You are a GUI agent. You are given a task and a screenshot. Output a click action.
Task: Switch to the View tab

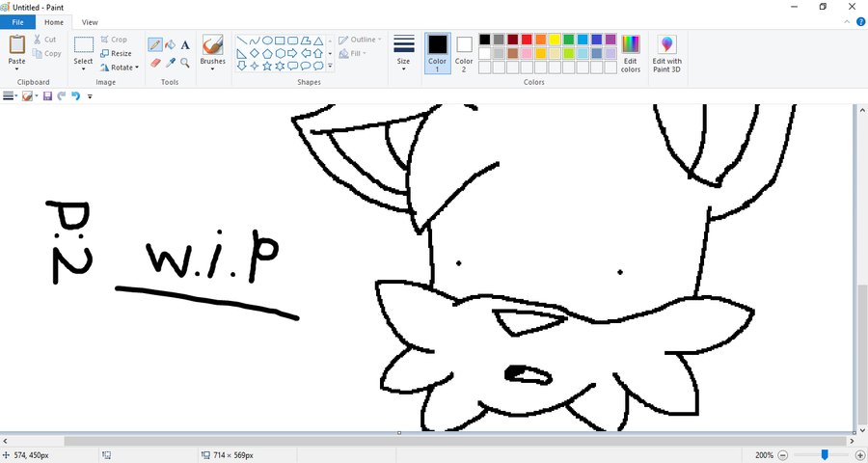(90, 22)
